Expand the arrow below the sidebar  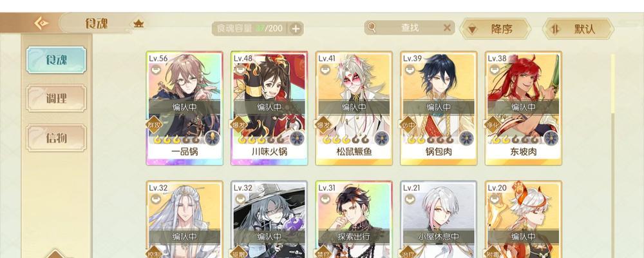(x=56, y=253)
